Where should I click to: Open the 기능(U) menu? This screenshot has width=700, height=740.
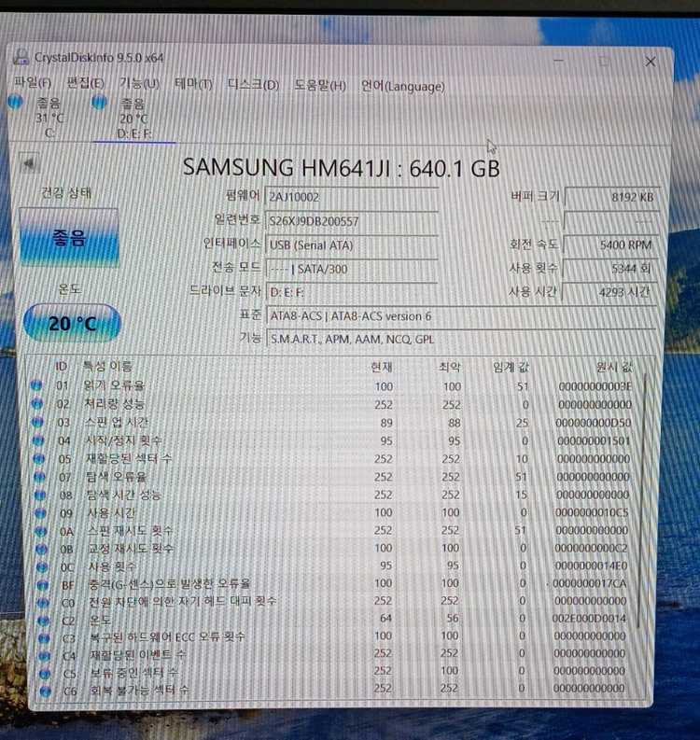coord(139,84)
